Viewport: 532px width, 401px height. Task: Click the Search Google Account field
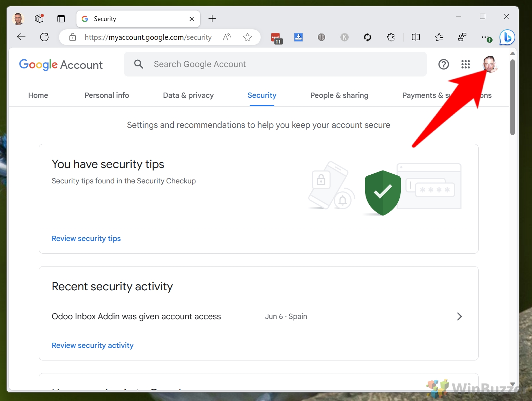275,64
